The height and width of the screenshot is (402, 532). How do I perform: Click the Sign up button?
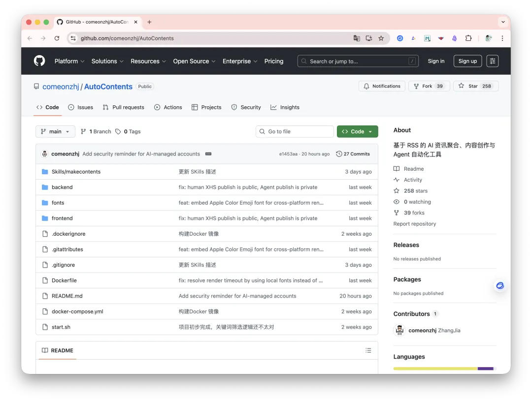(467, 61)
